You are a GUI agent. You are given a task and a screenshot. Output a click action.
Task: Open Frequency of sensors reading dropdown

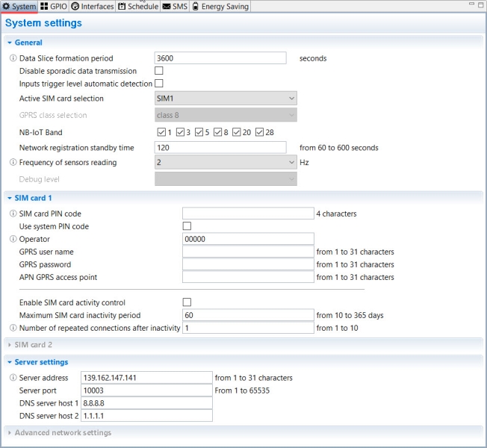pyautogui.click(x=226, y=162)
